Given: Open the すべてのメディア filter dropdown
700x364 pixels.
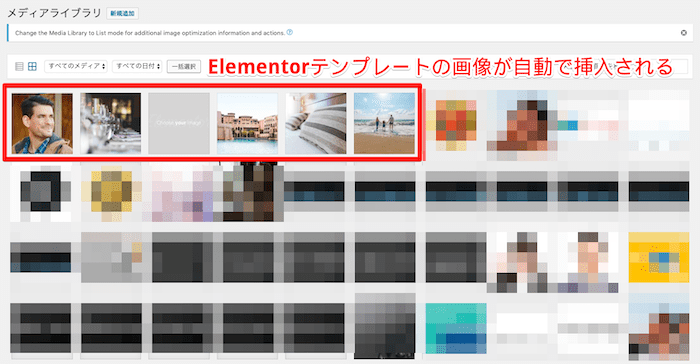Looking at the screenshot, I should pos(76,66).
